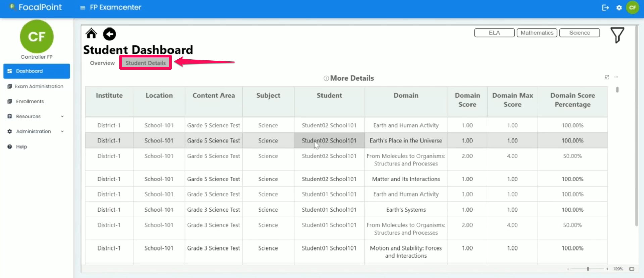Click the fit to page icon
The width and height of the screenshot is (644, 278).
[632, 269]
